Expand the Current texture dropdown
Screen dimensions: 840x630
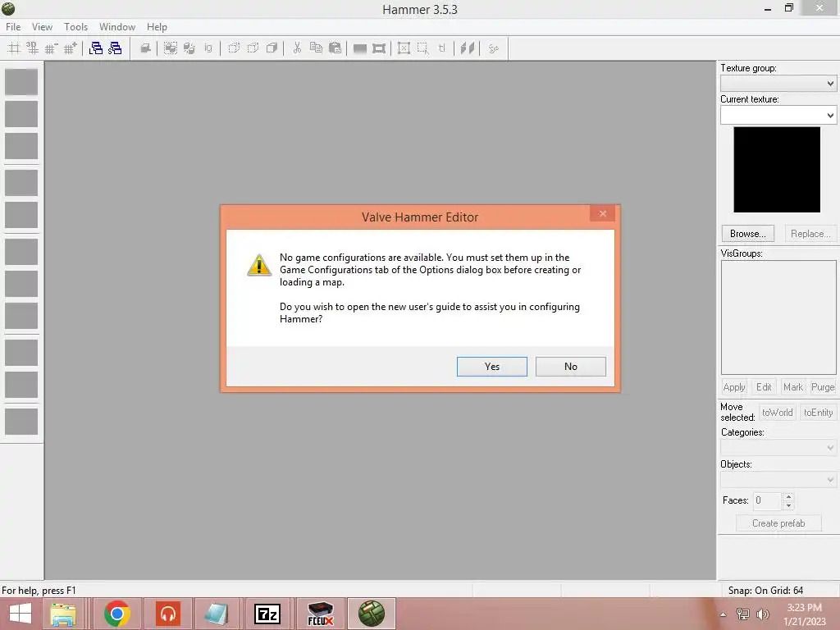(830, 115)
